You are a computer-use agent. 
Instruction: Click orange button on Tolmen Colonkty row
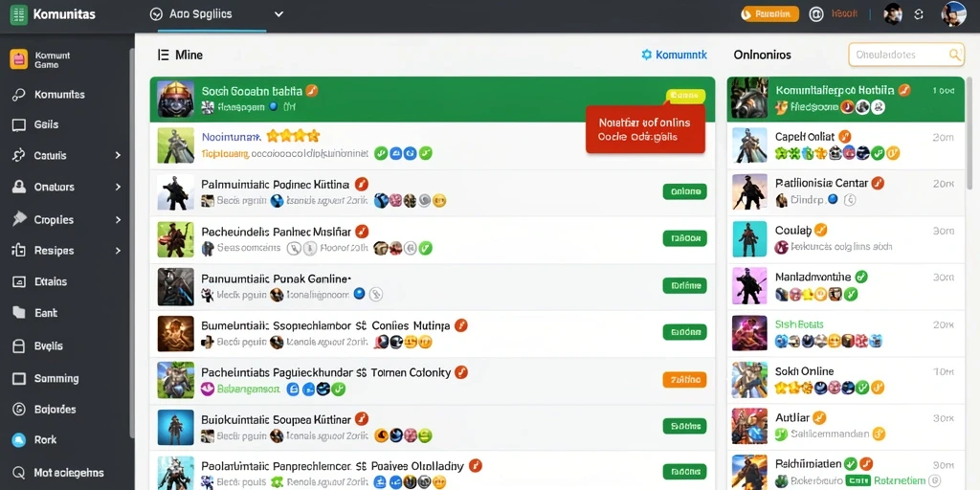(x=684, y=379)
